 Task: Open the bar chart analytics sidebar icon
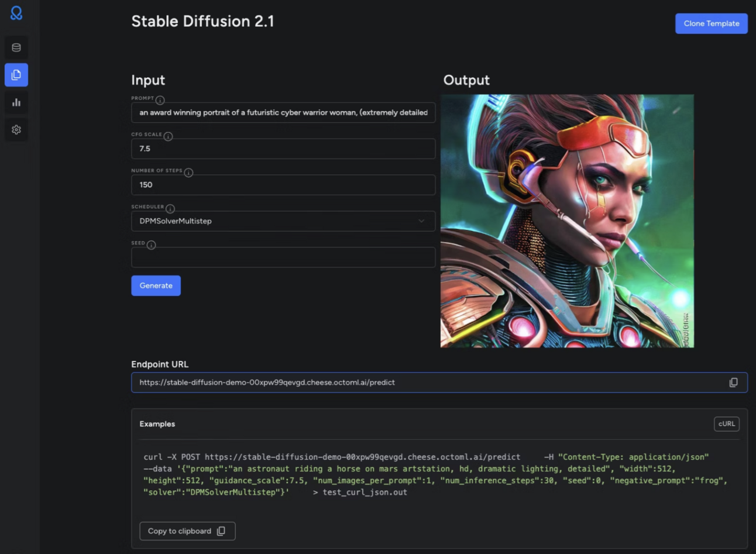point(16,102)
